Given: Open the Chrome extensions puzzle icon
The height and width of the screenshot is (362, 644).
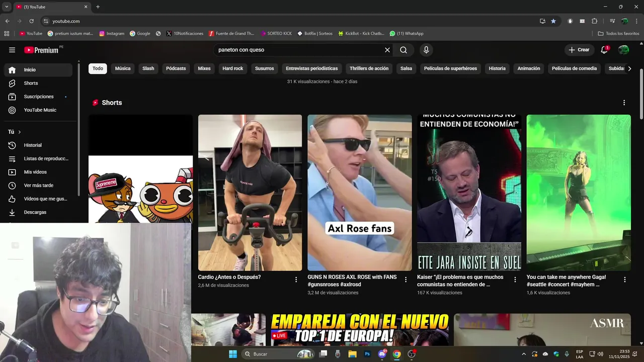Looking at the screenshot, I should (595, 21).
